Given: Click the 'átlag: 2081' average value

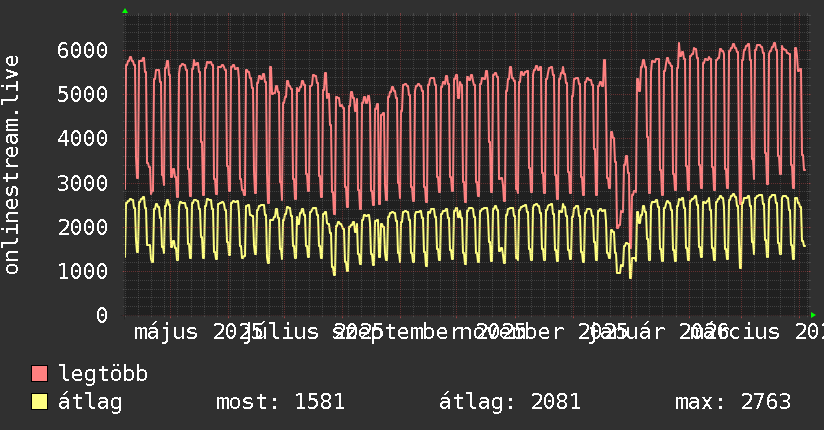Looking at the screenshot, I should click(510, 402).
